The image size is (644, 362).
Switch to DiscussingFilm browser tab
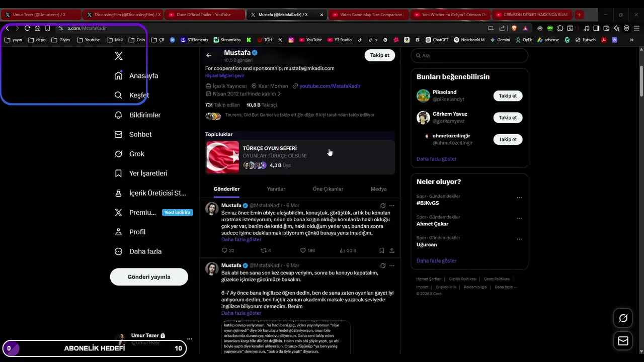click(x=123, y=15)
